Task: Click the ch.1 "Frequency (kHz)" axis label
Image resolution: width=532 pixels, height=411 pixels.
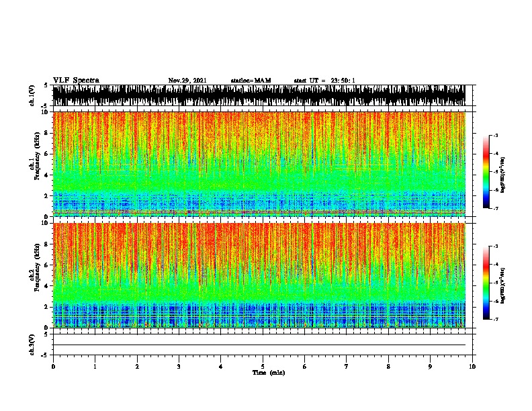Action: (x=38, y=156)
